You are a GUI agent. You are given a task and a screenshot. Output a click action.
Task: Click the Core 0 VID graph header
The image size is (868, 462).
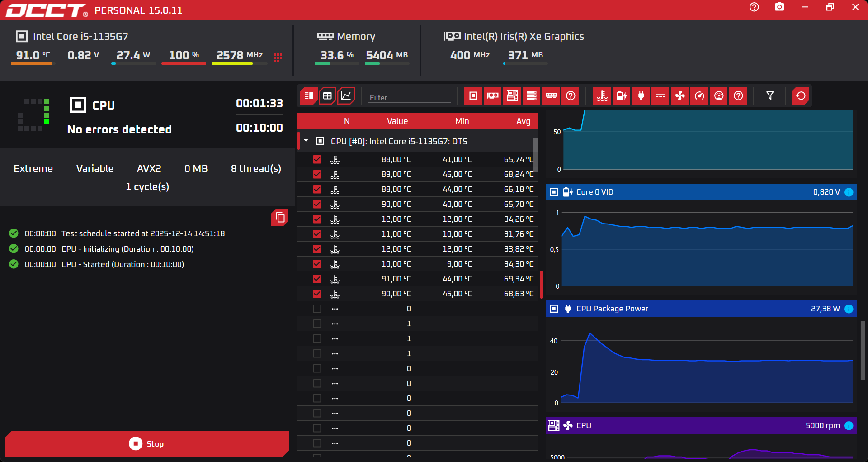click(x=701, y=192)
